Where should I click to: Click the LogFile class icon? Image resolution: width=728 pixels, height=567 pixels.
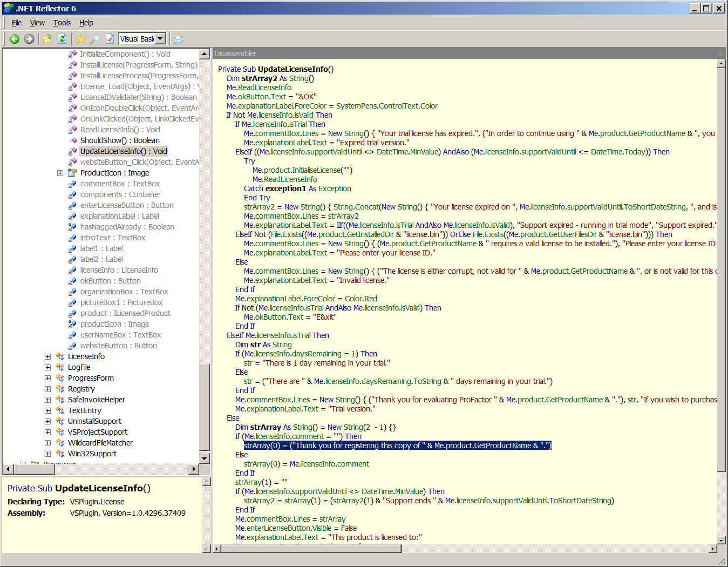click(x=60, y=367)
